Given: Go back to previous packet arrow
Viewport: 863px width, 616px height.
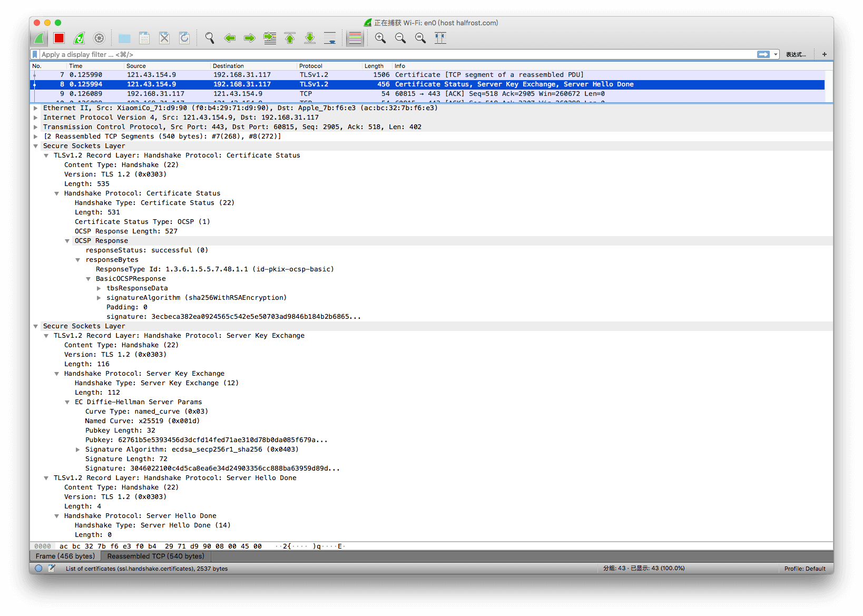Looking at the screenshot, I should point(230,38).
